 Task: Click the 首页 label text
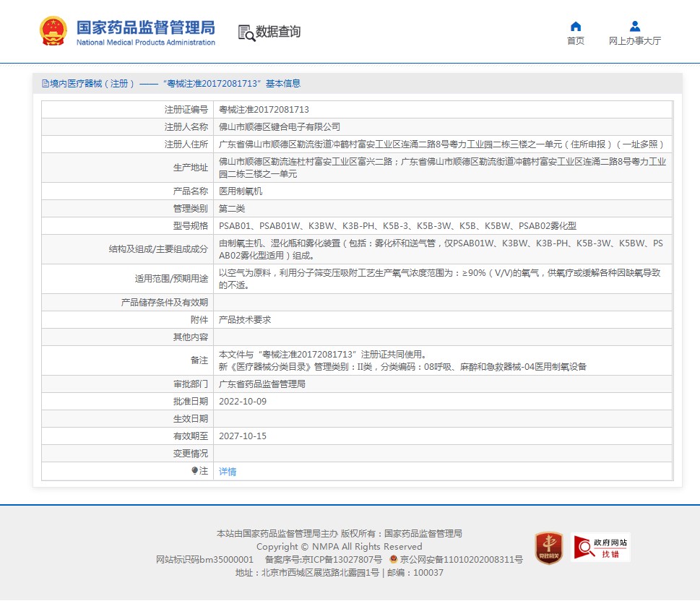click(x=576, y=40)
